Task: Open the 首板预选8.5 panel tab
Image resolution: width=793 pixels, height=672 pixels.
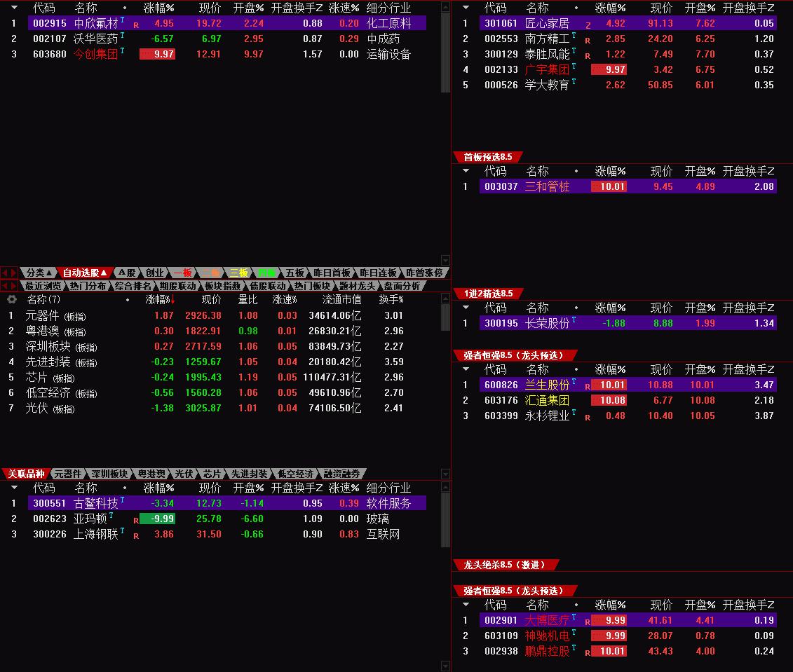Action: point(487,157)
